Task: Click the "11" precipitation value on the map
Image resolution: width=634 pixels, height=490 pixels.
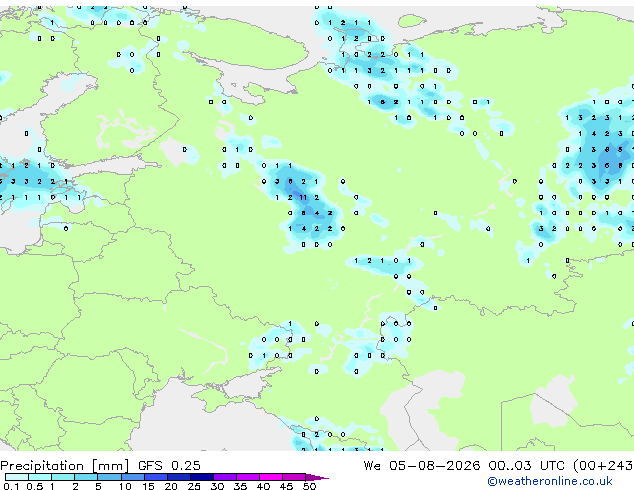Action: tap(303, 197)
